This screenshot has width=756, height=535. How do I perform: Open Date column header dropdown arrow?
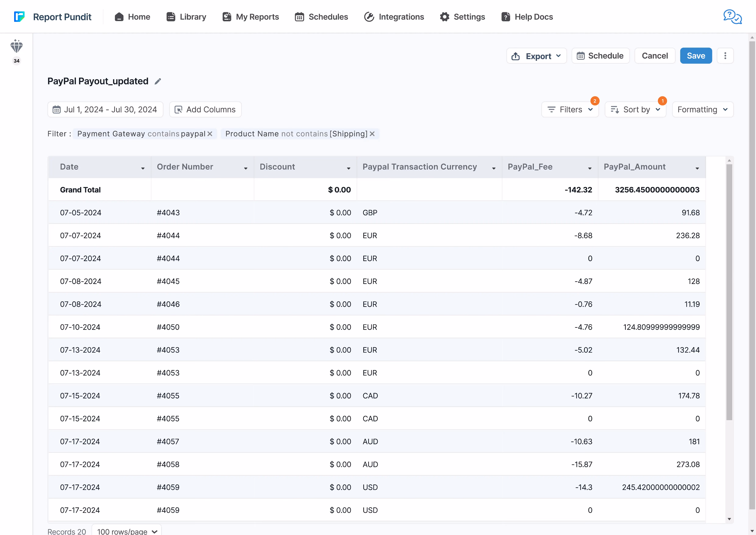(143, 168)
